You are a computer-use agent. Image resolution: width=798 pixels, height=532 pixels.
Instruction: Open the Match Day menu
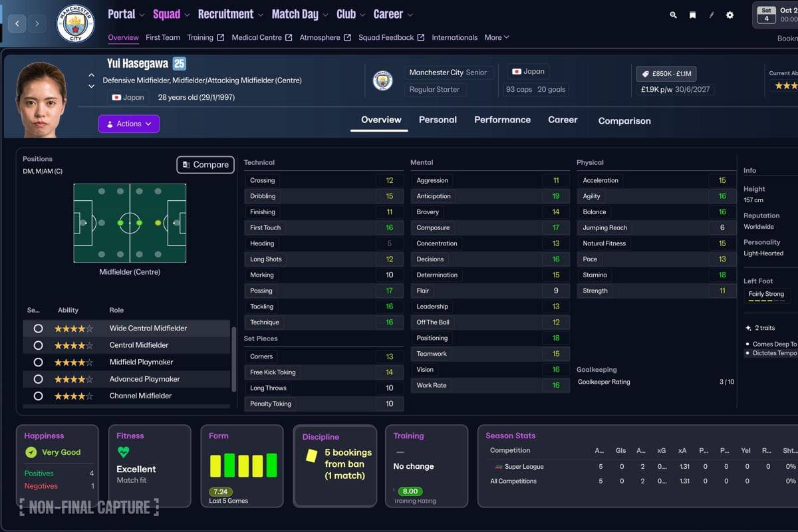tap(295, 14)
